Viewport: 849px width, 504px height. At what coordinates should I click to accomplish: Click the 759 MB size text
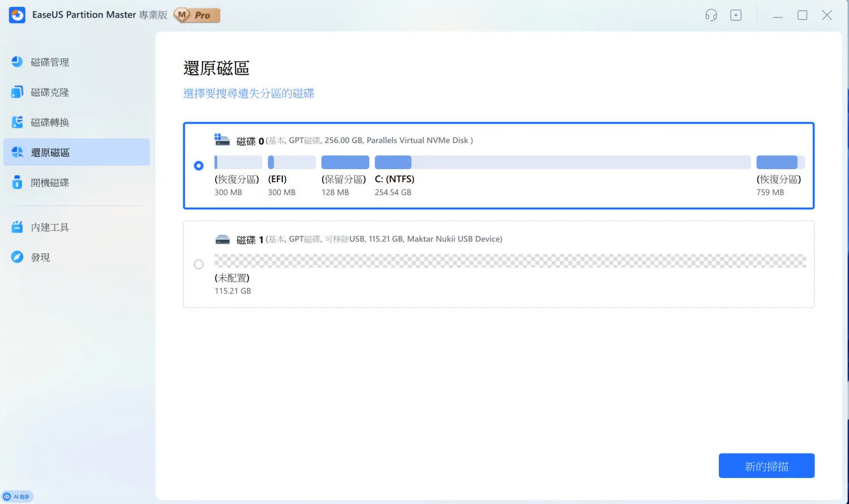point(770,192)
